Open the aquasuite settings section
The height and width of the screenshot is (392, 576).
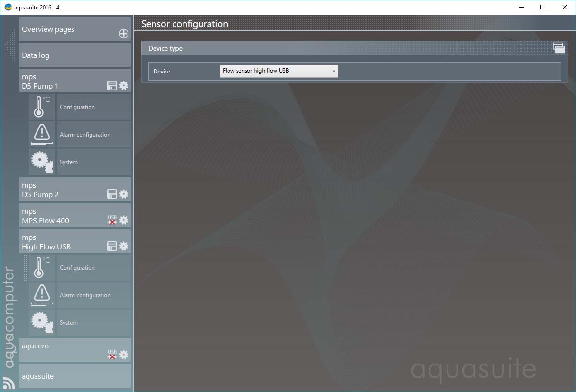(75, 376)
